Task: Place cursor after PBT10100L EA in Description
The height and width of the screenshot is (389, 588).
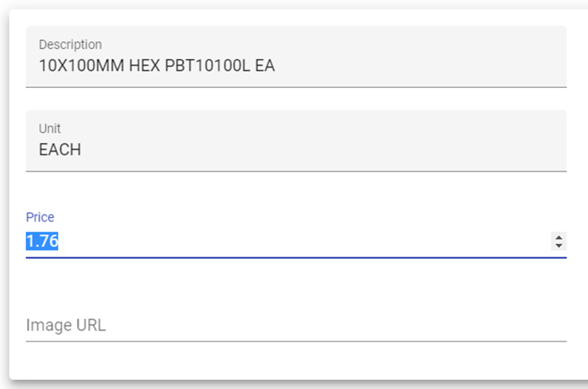Action: (276, 66)
